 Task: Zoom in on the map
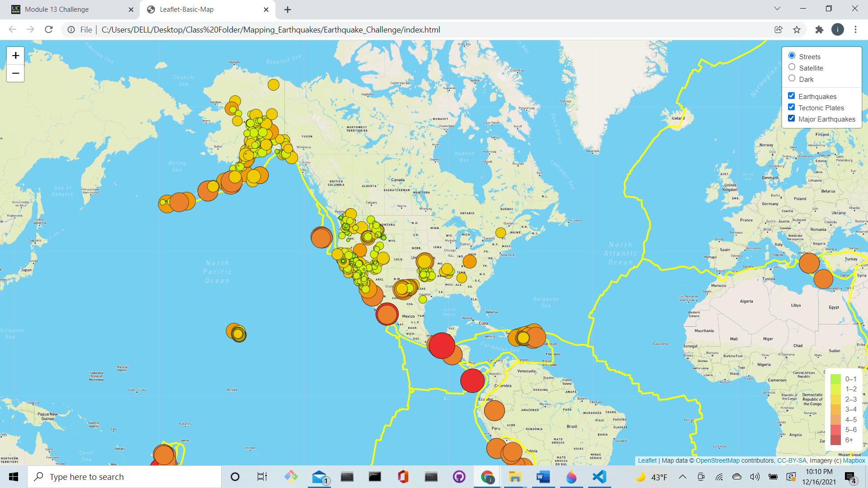point(15,55)
